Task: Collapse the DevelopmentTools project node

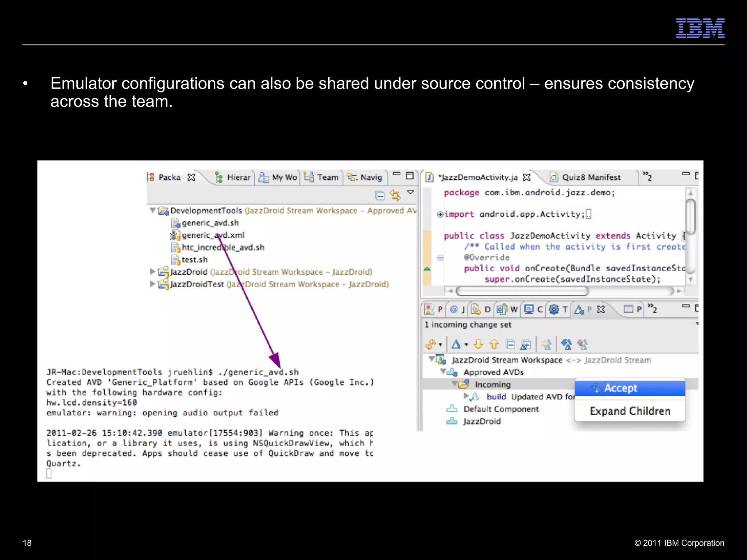Action: [x=152, y=210]
